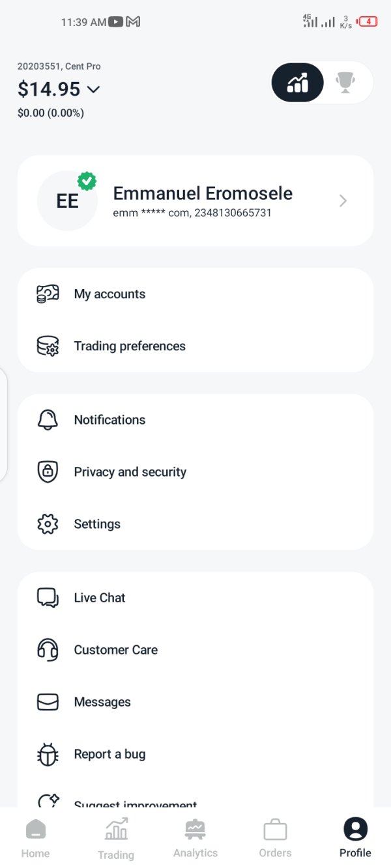Expand the $14.95 account balance dropdown
The image size is (391, 868).
pos(93,89)
